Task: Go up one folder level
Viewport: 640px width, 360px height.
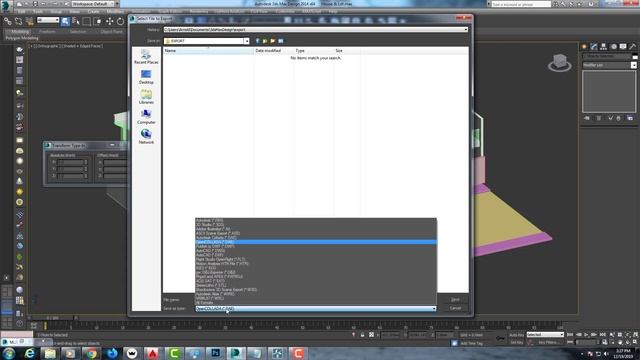Action: 265,41
